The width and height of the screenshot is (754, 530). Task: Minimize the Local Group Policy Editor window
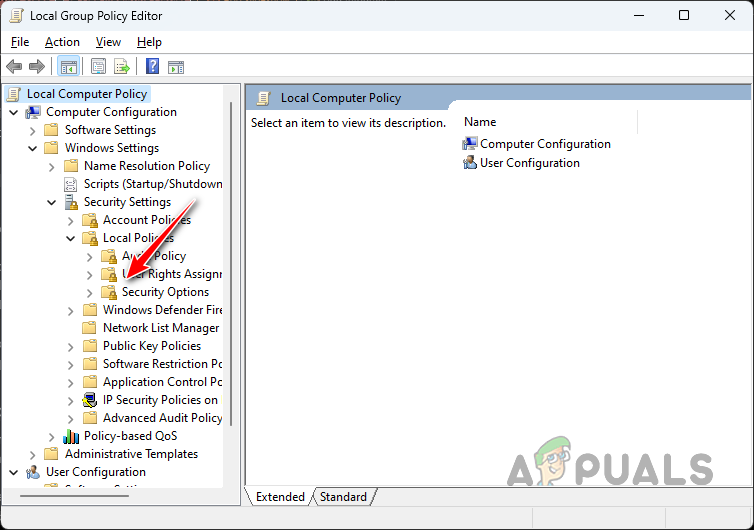639,15
